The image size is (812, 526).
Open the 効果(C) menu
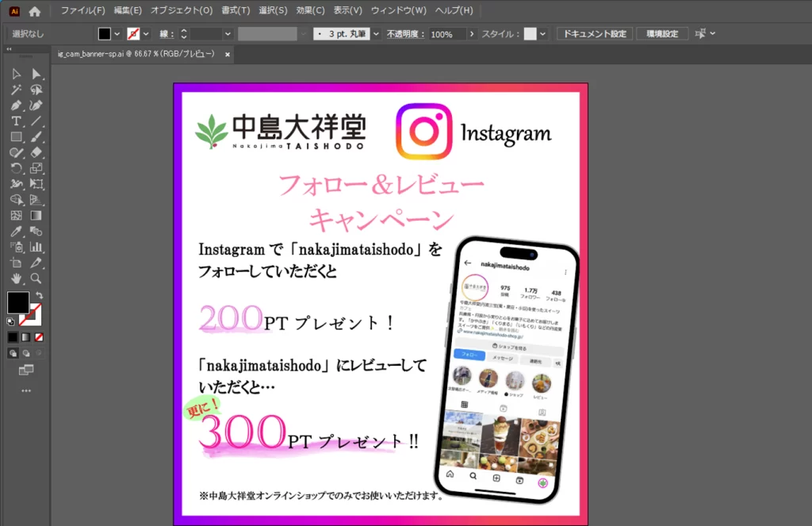click(x=310, y=11)
